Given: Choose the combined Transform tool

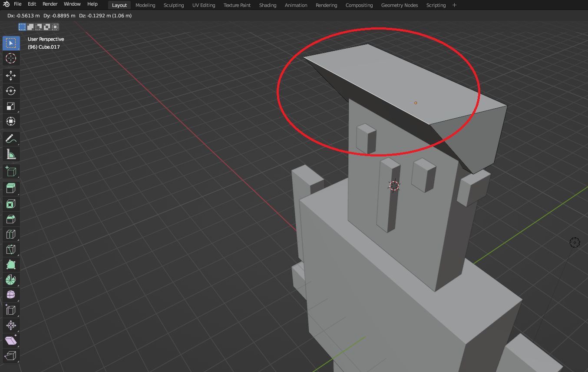Looking at the screenshot, I should (x=11, y=121).
